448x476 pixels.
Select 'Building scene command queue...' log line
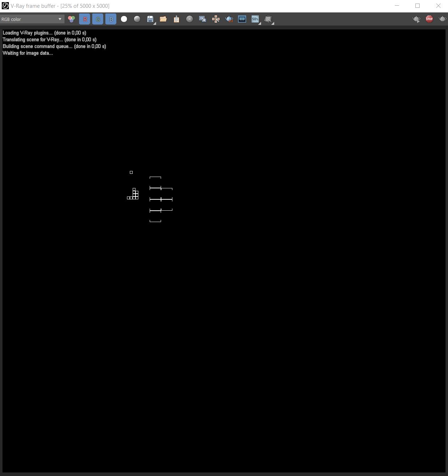click(54, 46)
